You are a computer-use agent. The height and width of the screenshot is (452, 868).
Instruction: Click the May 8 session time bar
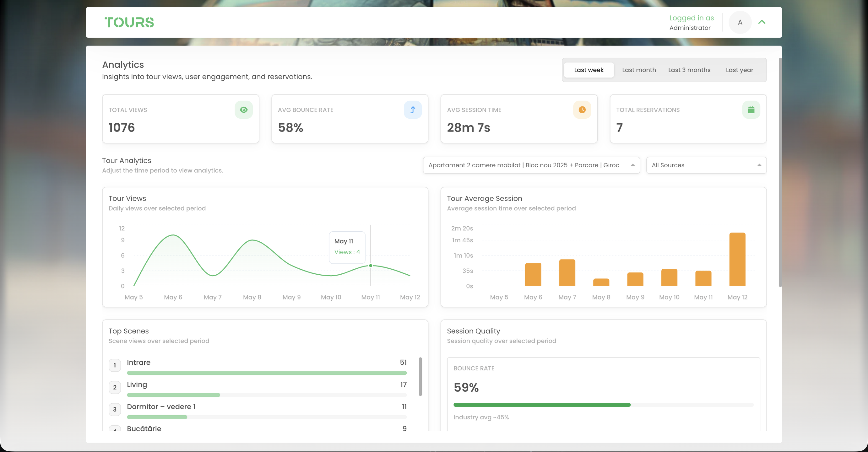[601, 282]
